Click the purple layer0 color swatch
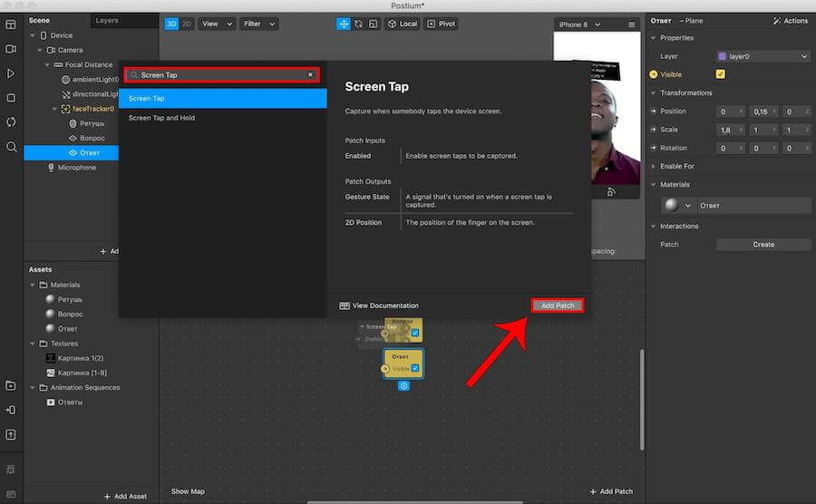Viewport: 816px width, 504px height. click(722, 56)
